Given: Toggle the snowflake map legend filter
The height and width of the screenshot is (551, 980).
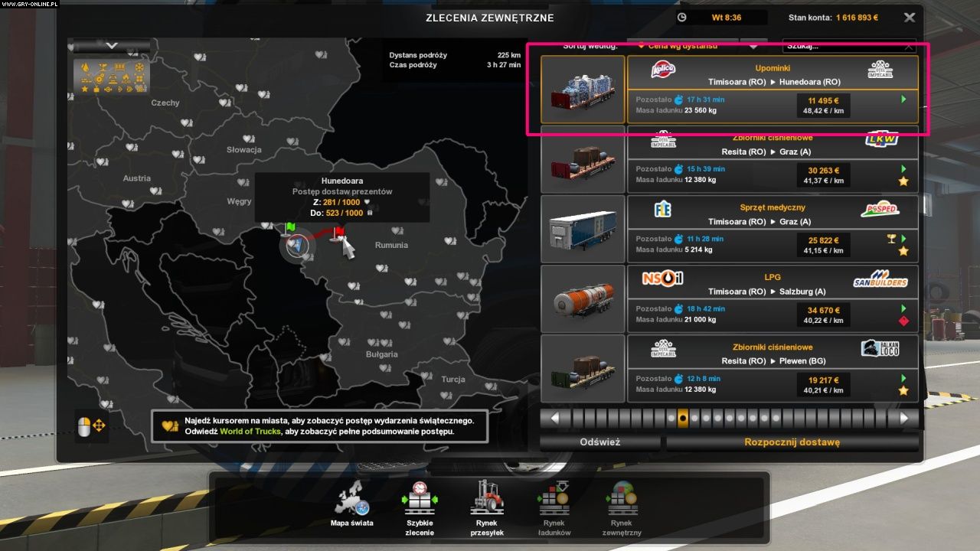Looking at the screenshot, I should tap(139, 68).
